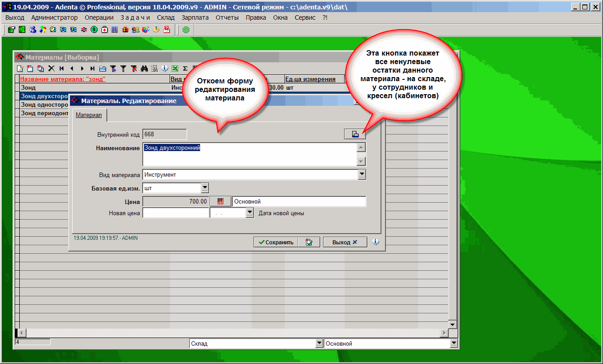Image resolution: width=603 pixels, height=364 pixels.
Task: Click the first-aid kit toolbar icon
Action: click(x=105, y=30)
